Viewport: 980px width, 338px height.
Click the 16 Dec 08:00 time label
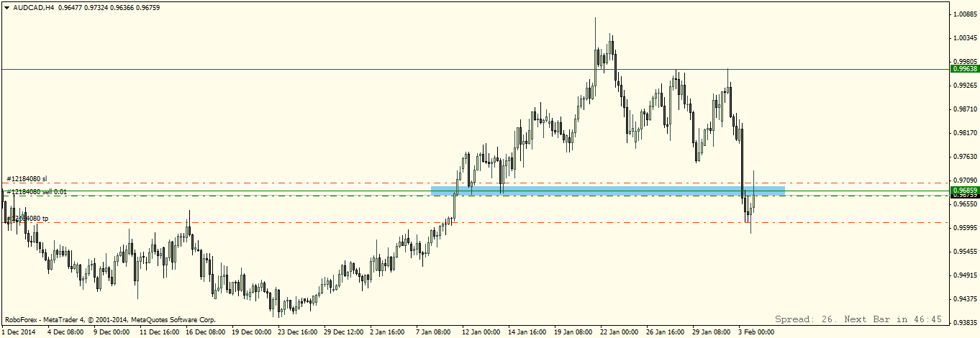tap(206, 332)
